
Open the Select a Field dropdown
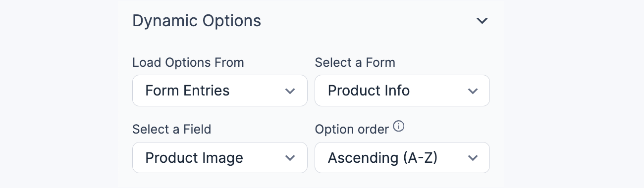[220, 158]
